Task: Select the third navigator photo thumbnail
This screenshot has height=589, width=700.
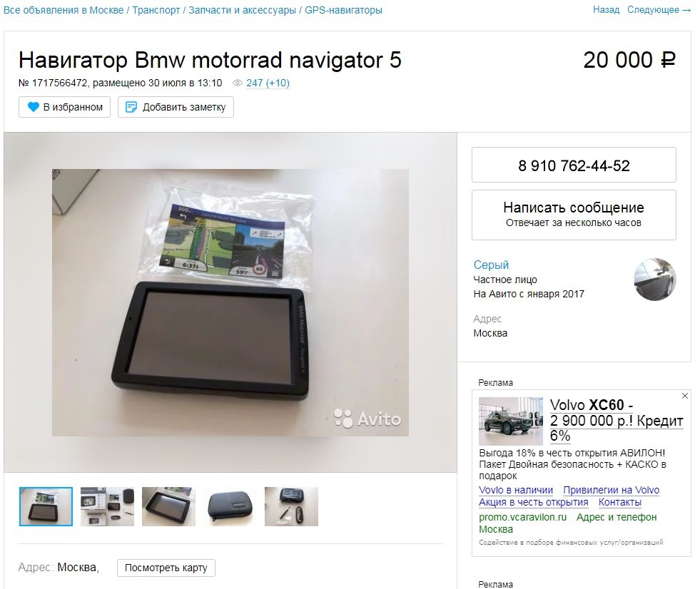Action: tap(168, 506)
